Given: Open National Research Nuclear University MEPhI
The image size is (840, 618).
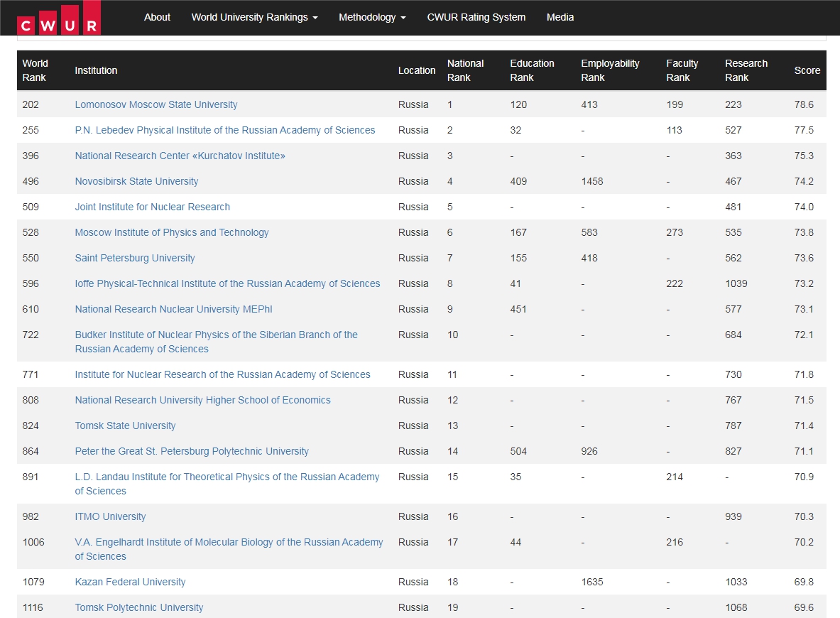Looking at the screenshot, I should tap(173, 309).
